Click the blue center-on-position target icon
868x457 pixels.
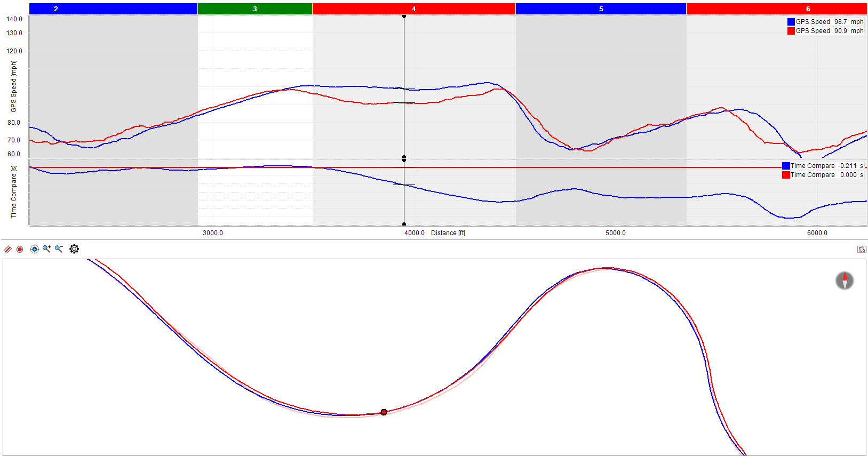click(35, 249)
